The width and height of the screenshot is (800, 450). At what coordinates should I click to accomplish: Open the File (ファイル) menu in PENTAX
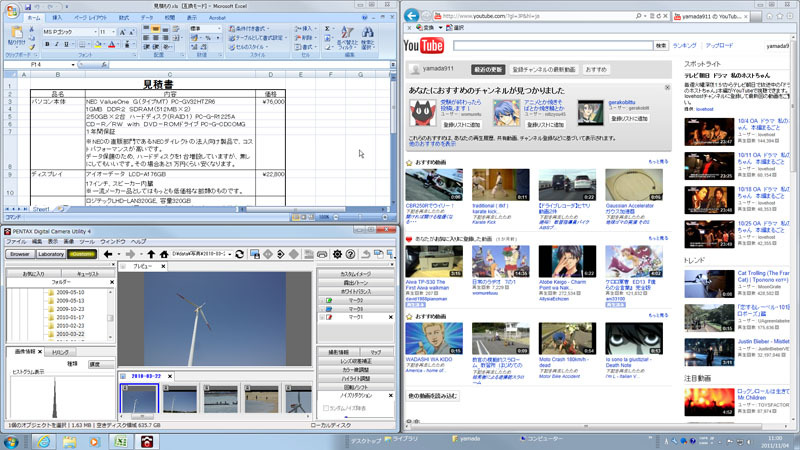16,241
